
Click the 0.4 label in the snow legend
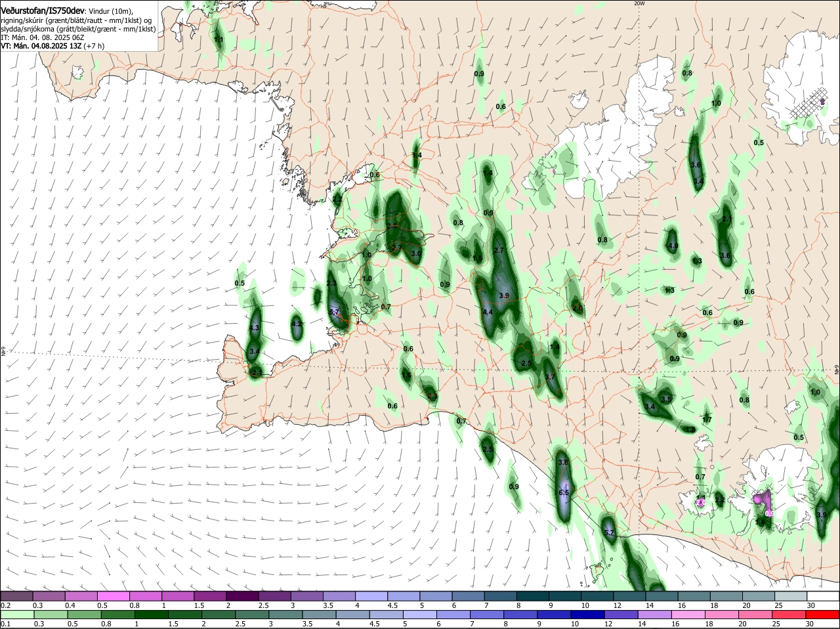pyautogui.click(x=70, y=605)
